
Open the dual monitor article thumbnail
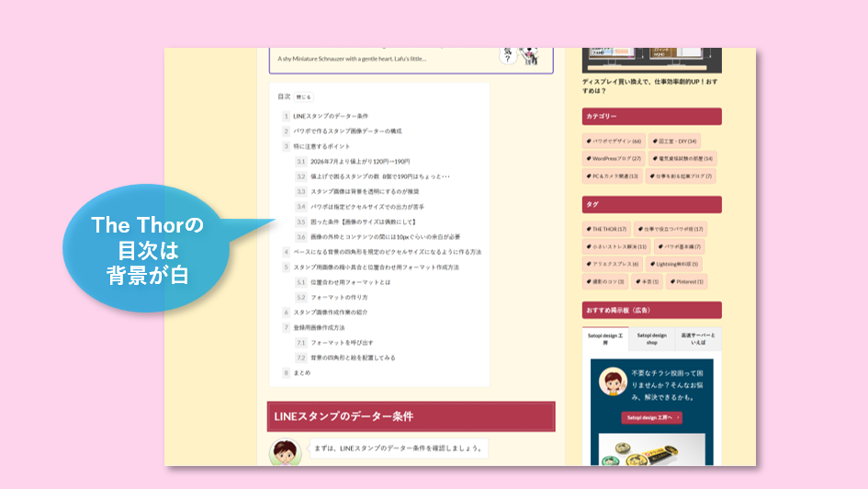(x=651, y=61)
